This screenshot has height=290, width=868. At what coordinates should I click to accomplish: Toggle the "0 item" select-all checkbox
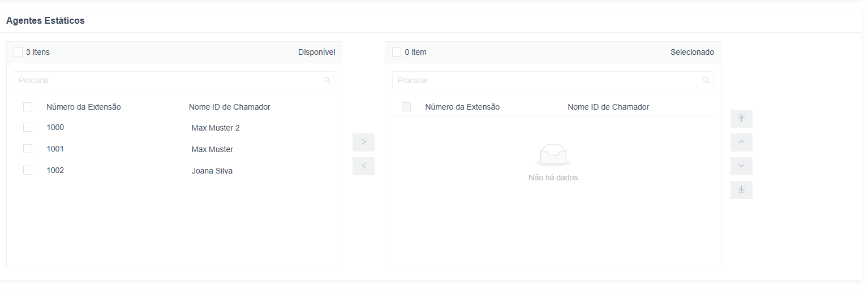397,52
